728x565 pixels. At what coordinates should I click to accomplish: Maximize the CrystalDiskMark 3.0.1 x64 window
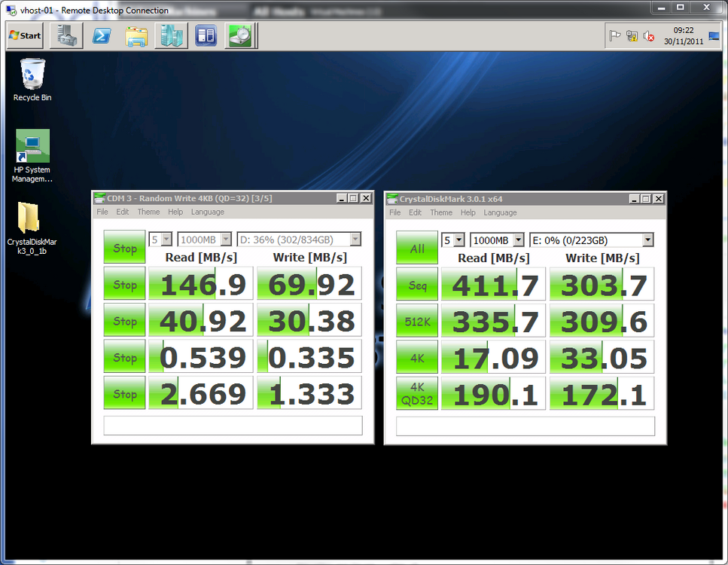tap(646, 199)
